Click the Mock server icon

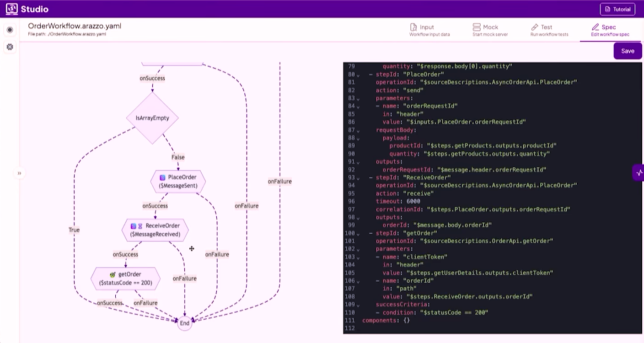477,27
